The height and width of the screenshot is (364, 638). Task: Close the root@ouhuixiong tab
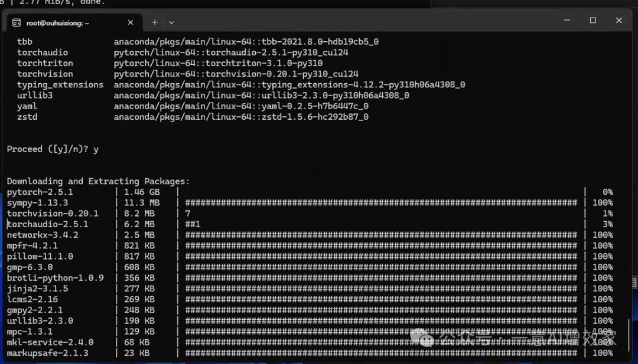pyautogui.click(x=131, y=23)
